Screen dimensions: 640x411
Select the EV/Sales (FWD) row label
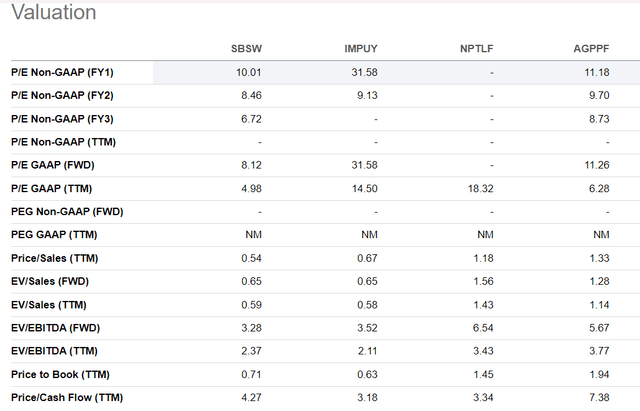pos(50,281)
